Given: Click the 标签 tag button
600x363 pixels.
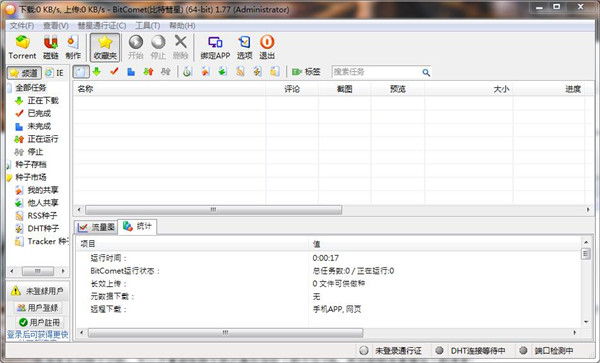Looking at the screenshot, I should [x=306, y=72].
